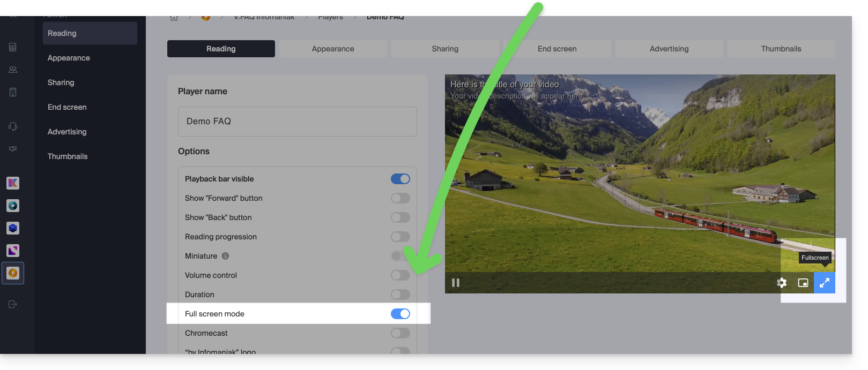This screenshot has height=370, width=868.
Task: Disable the Playback bar visible switch
Action: coord(400,179)
